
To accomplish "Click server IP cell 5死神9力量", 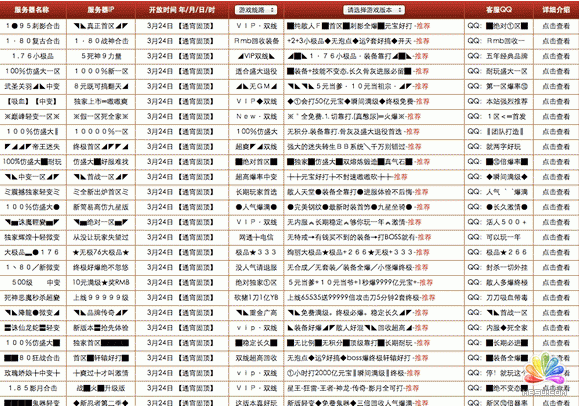I will tap(101, 56).
